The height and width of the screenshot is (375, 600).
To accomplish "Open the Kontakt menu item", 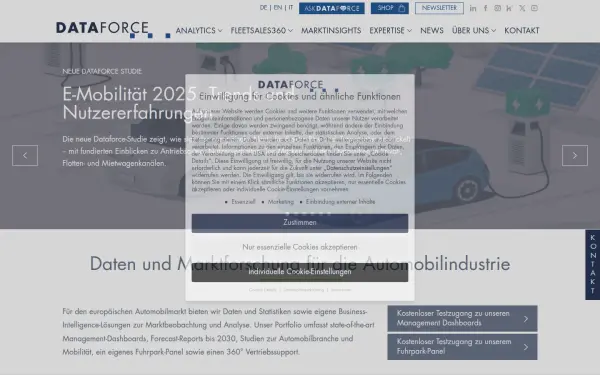I will click(522, 30).
